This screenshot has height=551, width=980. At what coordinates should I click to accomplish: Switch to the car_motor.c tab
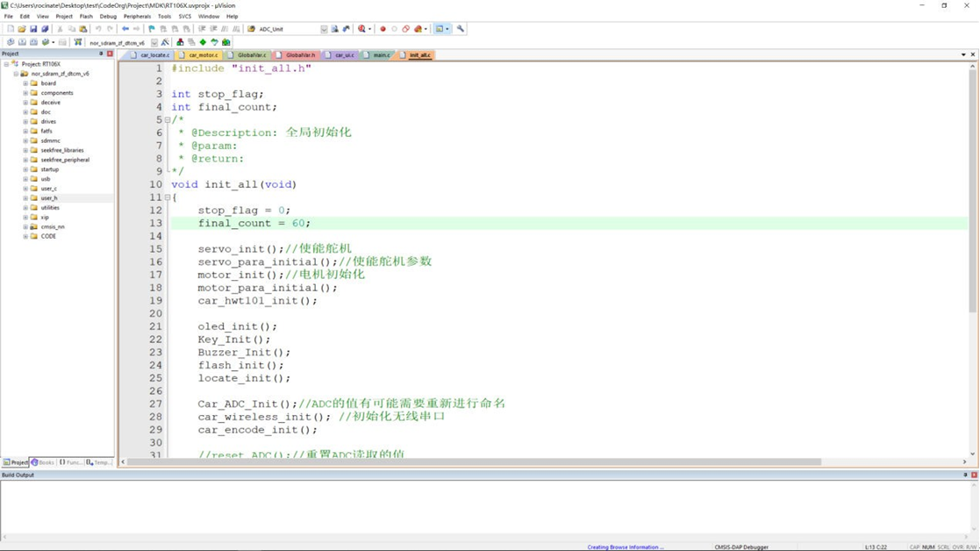click(199, 55)
